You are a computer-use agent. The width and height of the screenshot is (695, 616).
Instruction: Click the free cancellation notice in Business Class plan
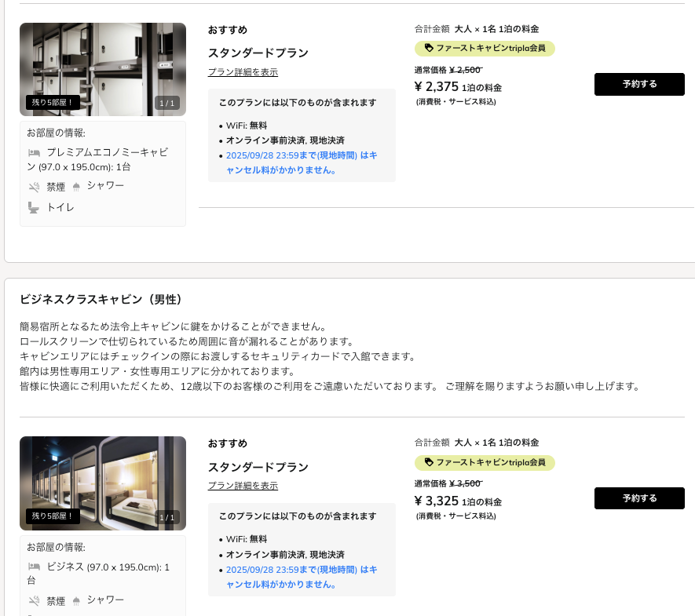coord(302,577)
